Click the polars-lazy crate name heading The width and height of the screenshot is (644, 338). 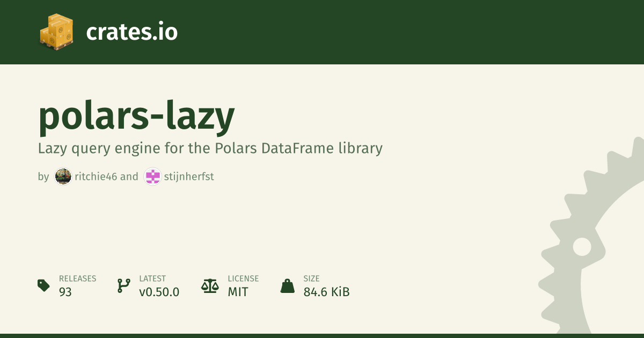(136, 116)
